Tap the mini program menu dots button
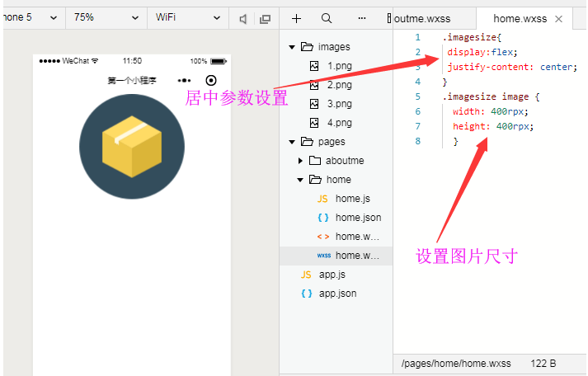 184,81
